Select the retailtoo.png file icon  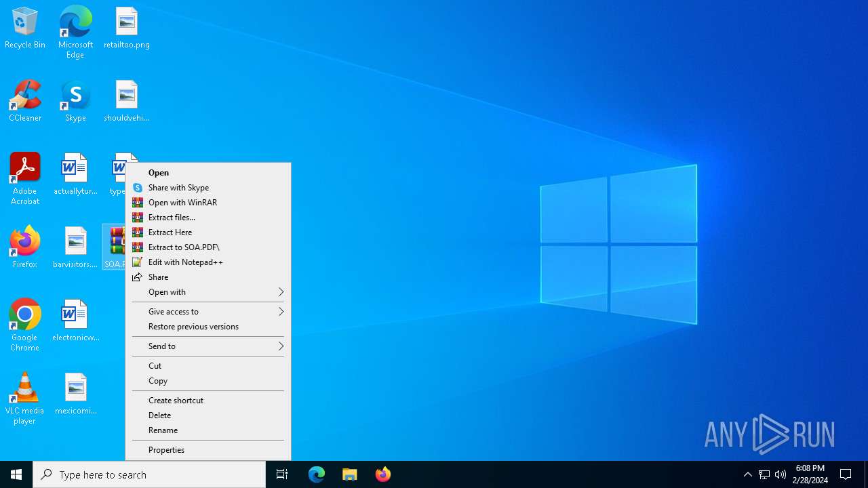pyautogui.click(x=127, y=28)
